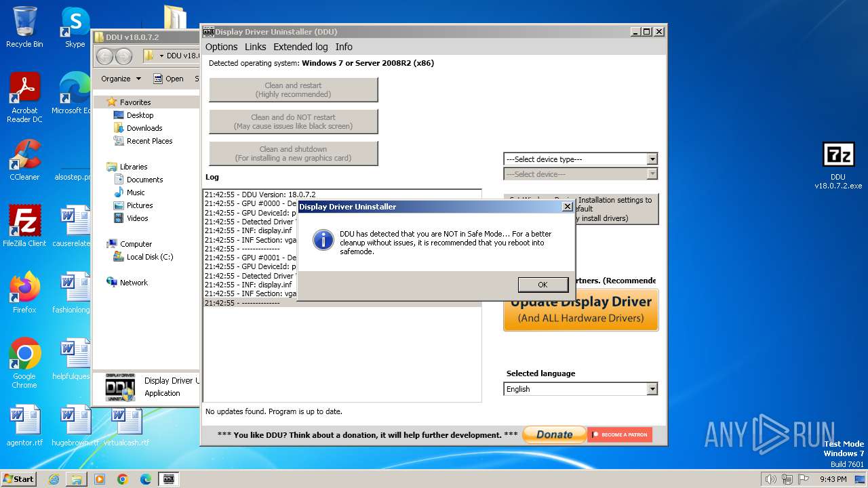Select Computer in Explorer navigation pane
This screenshot has height=488, width=868.
tap(136, 244)
